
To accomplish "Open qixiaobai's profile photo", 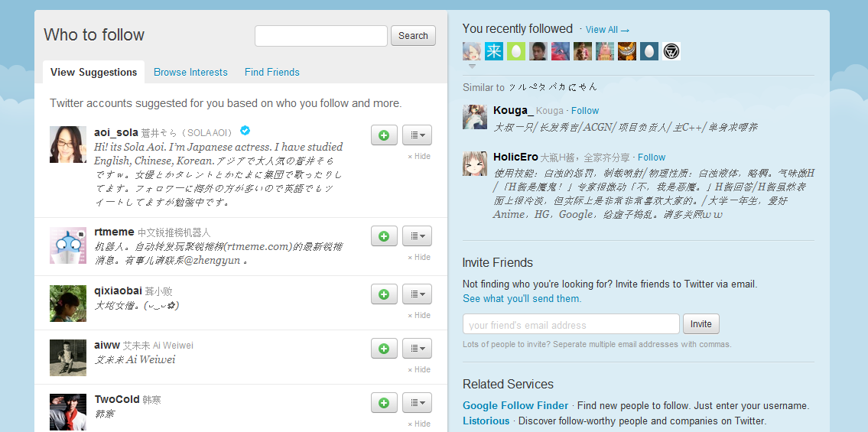I will pyautogui.click(x=68, y=303).
